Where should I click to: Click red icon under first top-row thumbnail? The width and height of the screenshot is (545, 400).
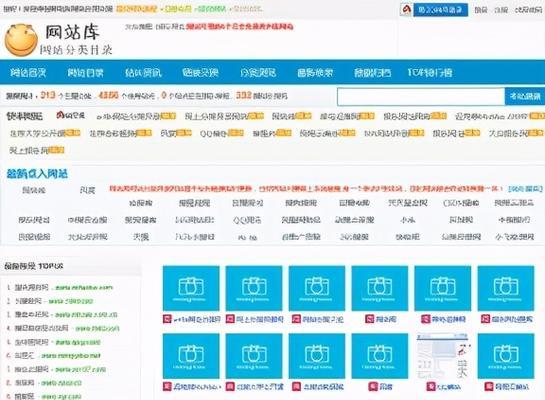[x=167, y=319]
